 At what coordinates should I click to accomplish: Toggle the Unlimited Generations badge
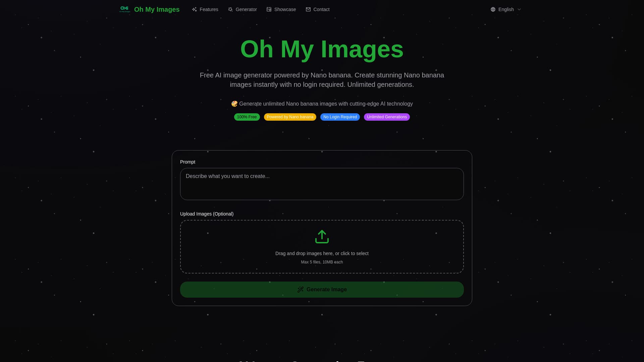(x=386, y=117)
